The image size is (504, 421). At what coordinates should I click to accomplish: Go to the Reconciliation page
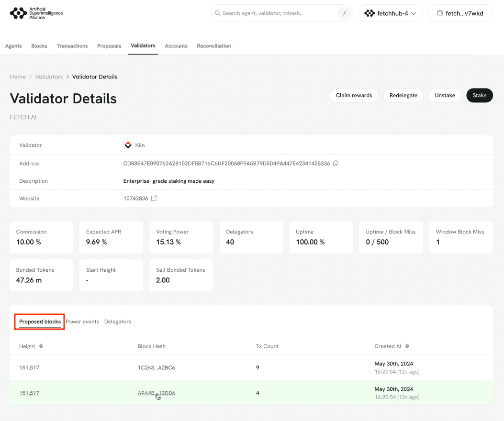point(214,46)
